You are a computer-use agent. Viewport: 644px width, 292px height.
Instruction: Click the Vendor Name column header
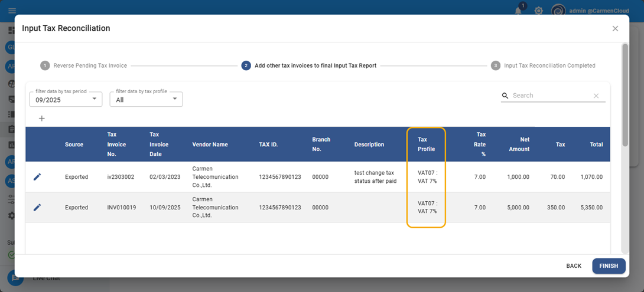[x=210, y=145]
